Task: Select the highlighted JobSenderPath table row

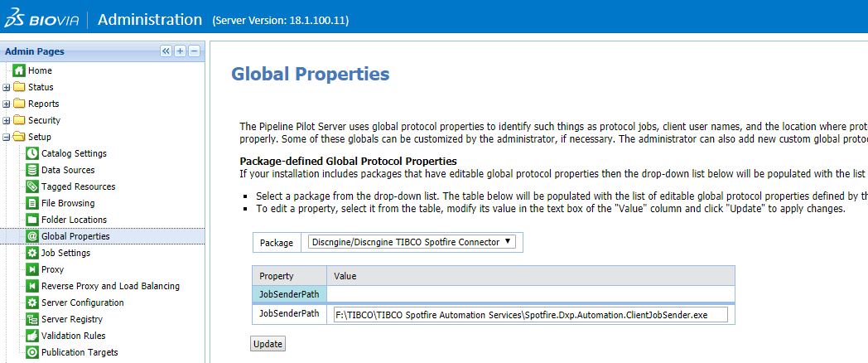Action: pos(494,293)
